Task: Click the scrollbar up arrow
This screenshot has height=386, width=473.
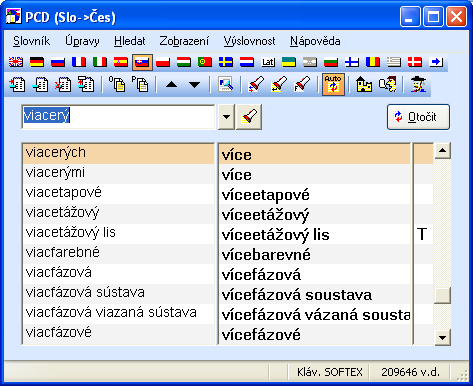Action: (x=442, y=151)
